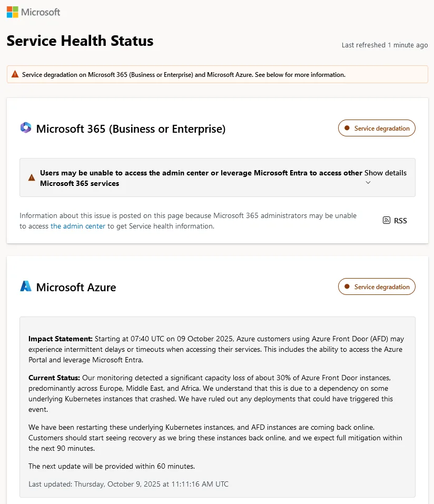The image size is (434, 504).
Task: Click the Last refreshed 1 minute ago text
Action: pyautogui.click(x=384, y=45)
